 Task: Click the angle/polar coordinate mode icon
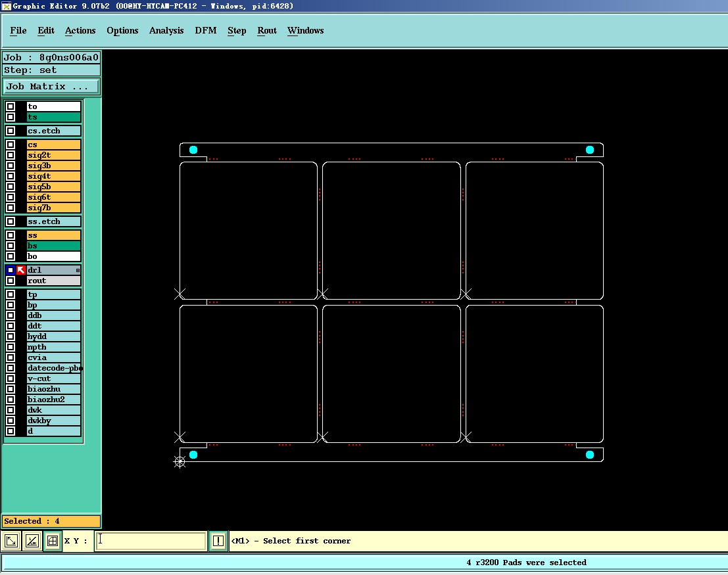(x=32, y=541)
